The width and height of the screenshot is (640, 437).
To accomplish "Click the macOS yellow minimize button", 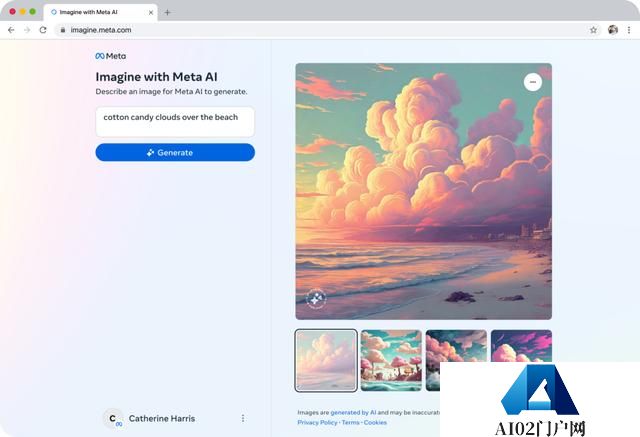I will (x=23, y=12).
